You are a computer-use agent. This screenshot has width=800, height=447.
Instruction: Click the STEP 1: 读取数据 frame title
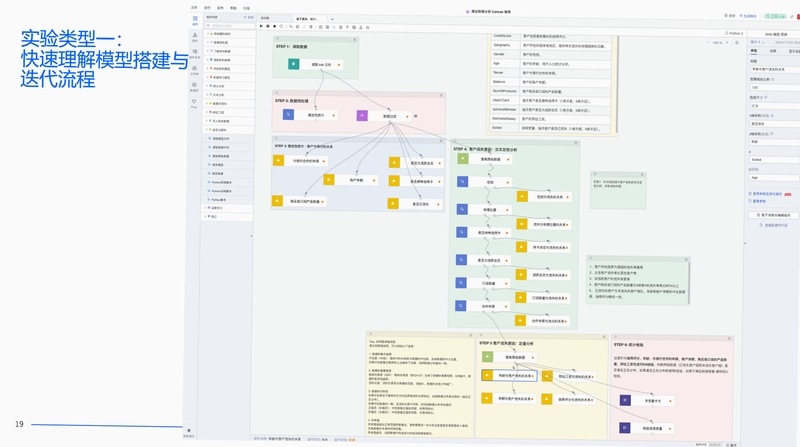(292, 46)
